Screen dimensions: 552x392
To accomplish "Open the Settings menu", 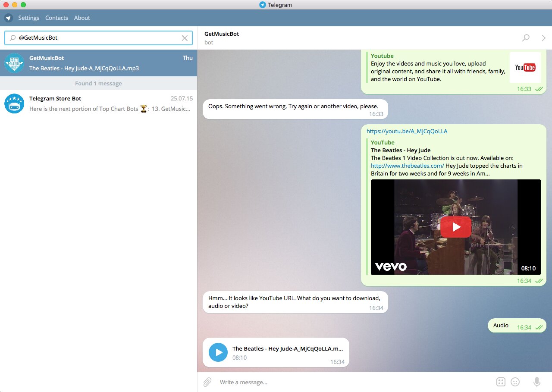I will point(28,18).
